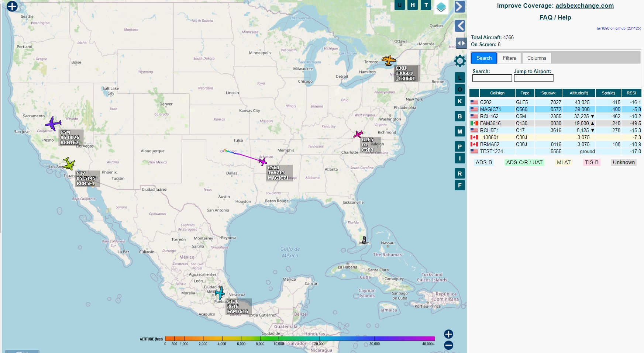644x353 pixels.
Task: Select the MAGIC71 row in aircraft table
Action: pos(555,109)
